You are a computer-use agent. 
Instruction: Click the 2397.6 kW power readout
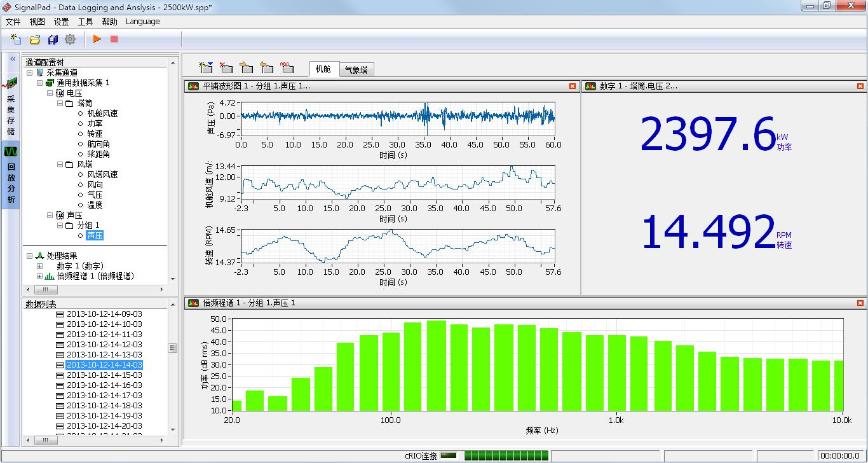tap(709, 135)
